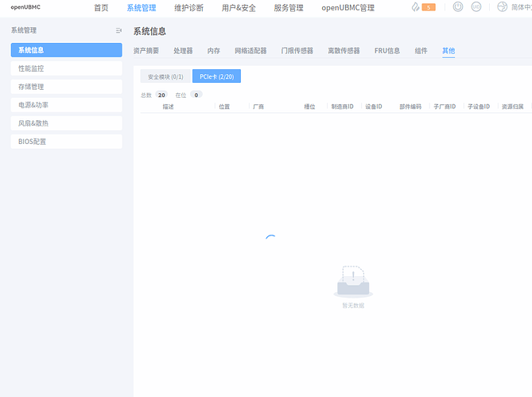
Task: Switch to the FRU信息 tab
Action: [387, 50]
